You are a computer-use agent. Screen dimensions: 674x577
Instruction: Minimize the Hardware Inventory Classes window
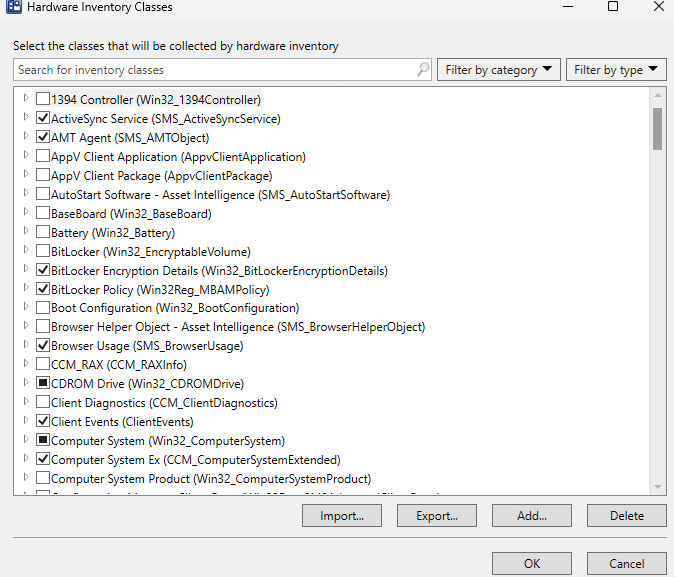point(568,6)
